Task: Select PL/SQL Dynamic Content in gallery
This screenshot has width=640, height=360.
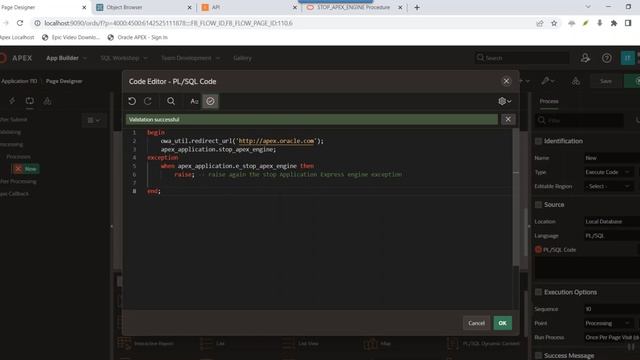Action: 484,344
